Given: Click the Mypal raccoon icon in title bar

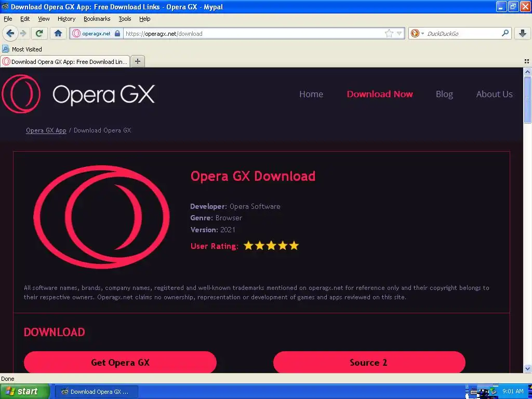Looking at the screenshot, I should 5,6.
